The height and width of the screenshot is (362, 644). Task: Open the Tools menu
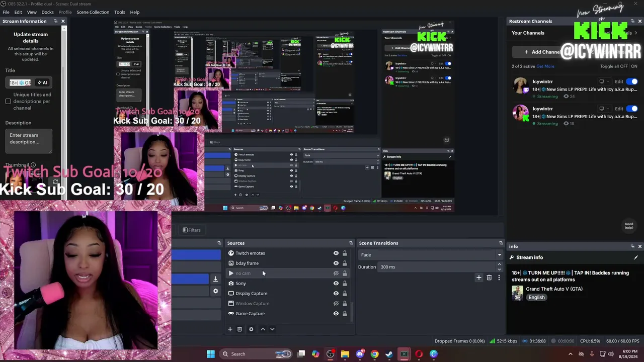click(x=120, y=12)
